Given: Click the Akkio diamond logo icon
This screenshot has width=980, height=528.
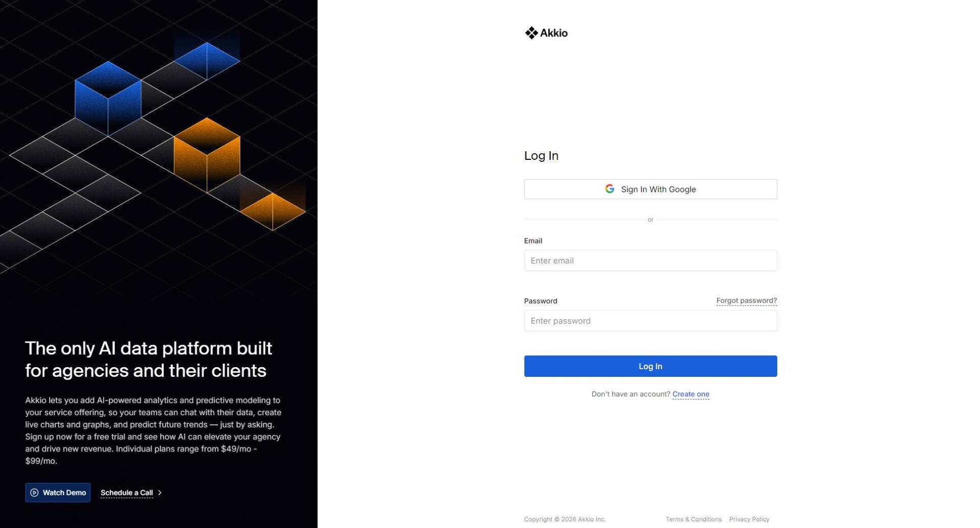Looking at the screenshot, I should point(531,33).
